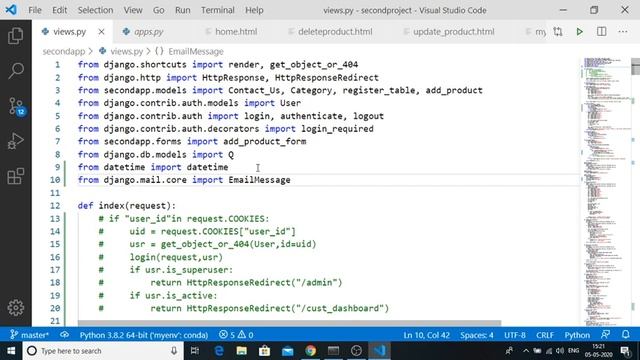This screenshot has width=640, height=360.
Task: Select the views.py tab
Action: pos(69,31)
